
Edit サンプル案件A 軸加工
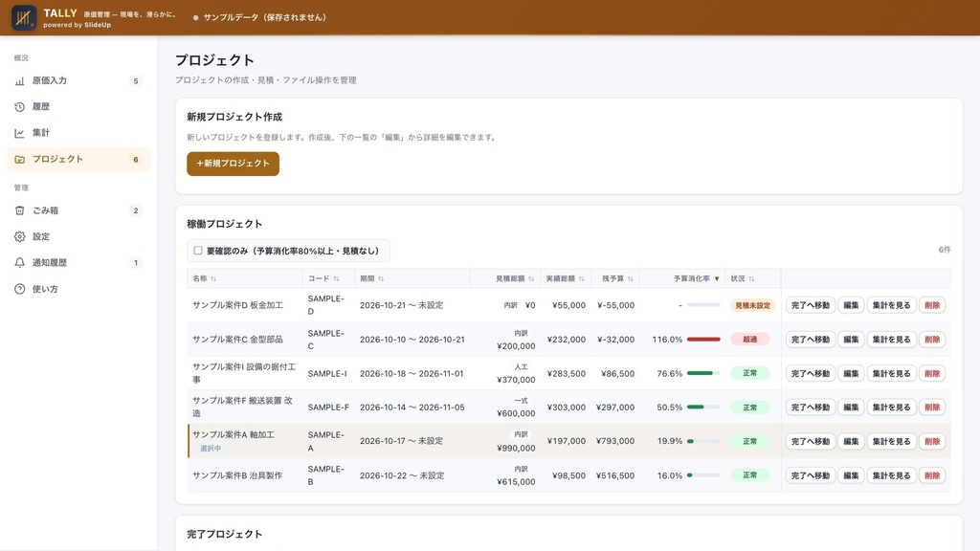tap(851, 441)
